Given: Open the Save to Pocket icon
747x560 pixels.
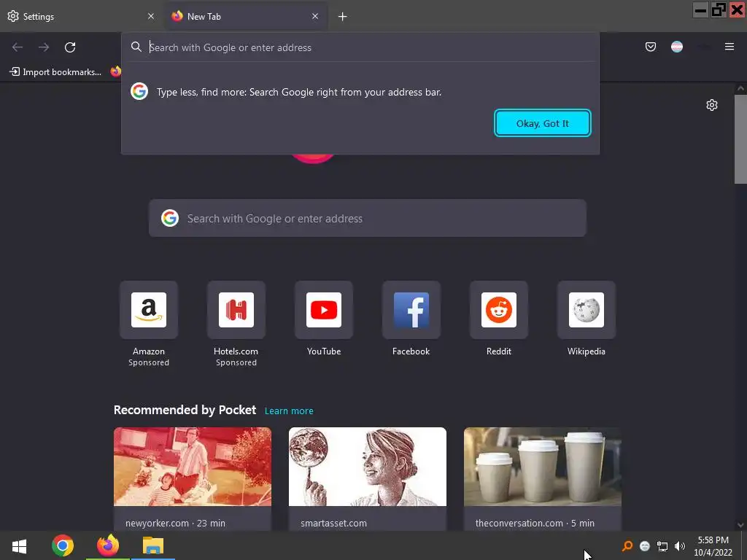Looking at the screenshot, I should pos(650,47).
